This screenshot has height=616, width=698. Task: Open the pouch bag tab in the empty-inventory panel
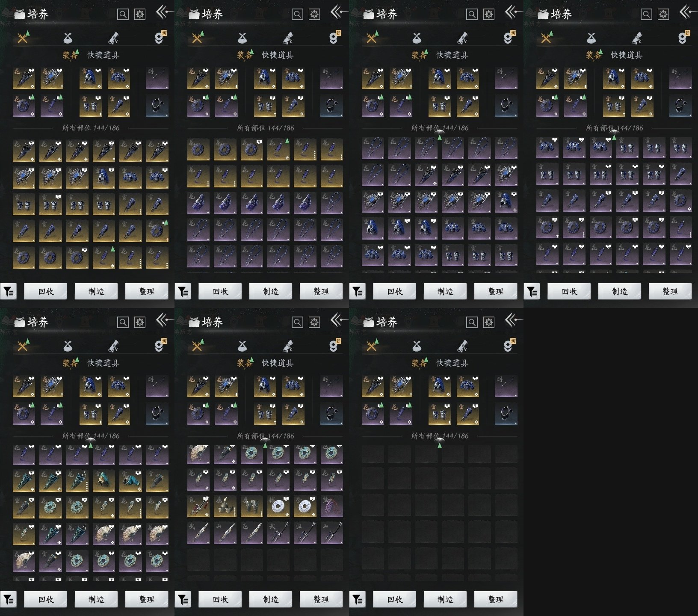[417, 346]
